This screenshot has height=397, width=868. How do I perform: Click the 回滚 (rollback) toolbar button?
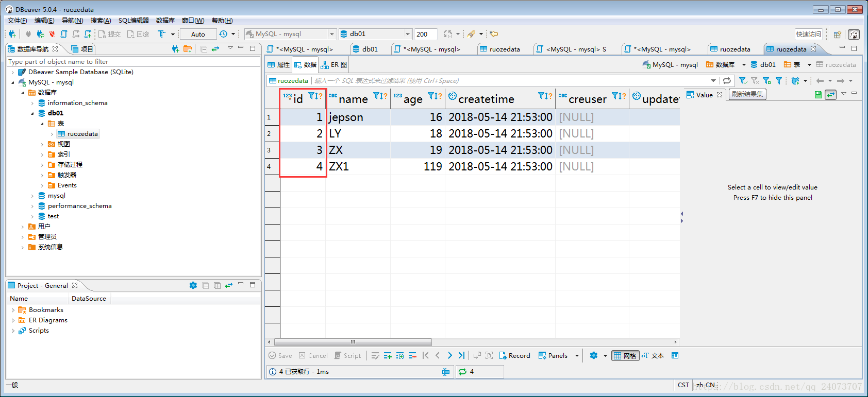pyautogui.click(x=139, y=34)
